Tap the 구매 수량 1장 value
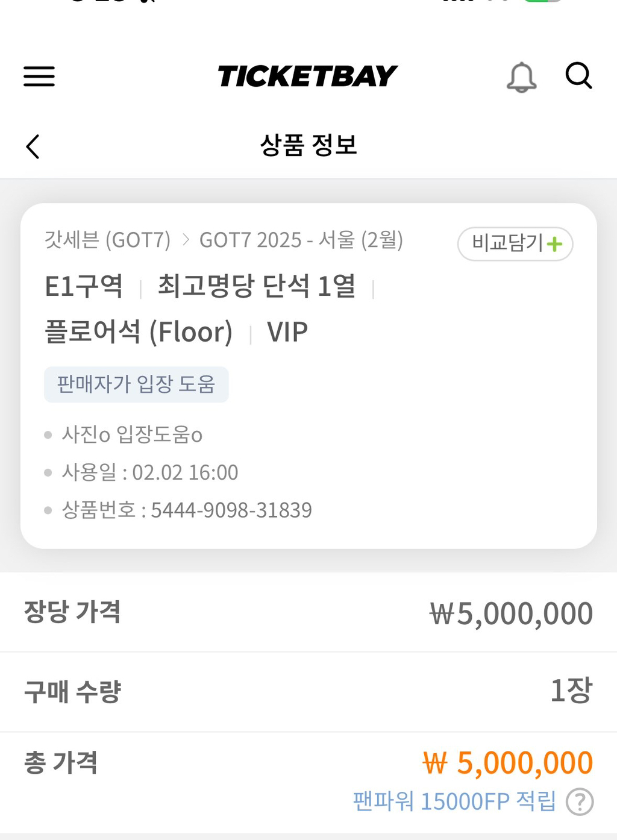The height and width of the screenshot is (840, 617). pos(572,691)
